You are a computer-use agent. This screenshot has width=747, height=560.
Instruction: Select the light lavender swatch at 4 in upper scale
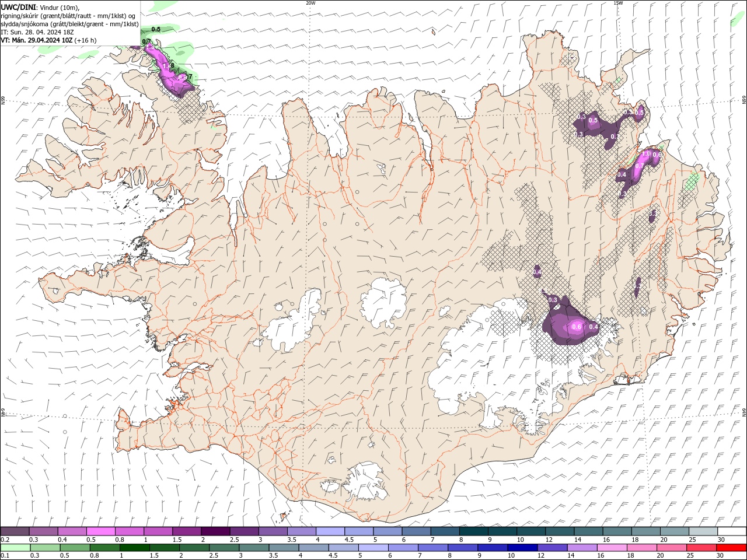click(x=330, y=531)
